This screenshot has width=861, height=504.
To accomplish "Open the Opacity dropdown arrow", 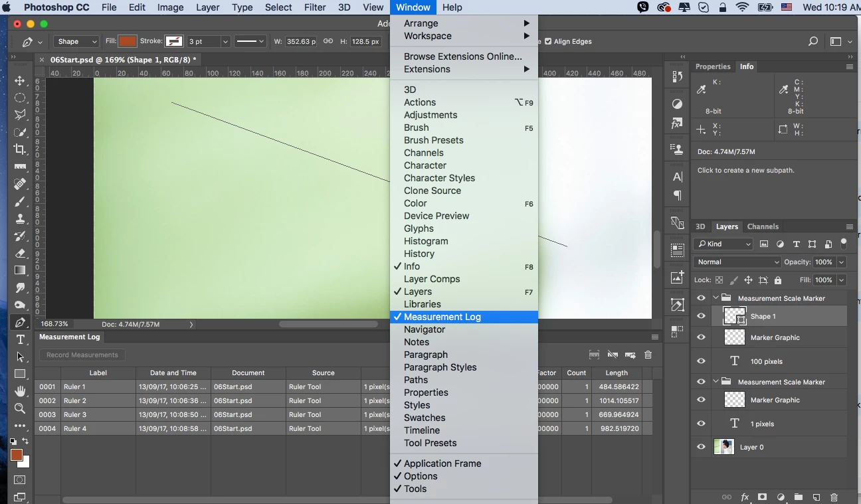I will click(842, 262).
